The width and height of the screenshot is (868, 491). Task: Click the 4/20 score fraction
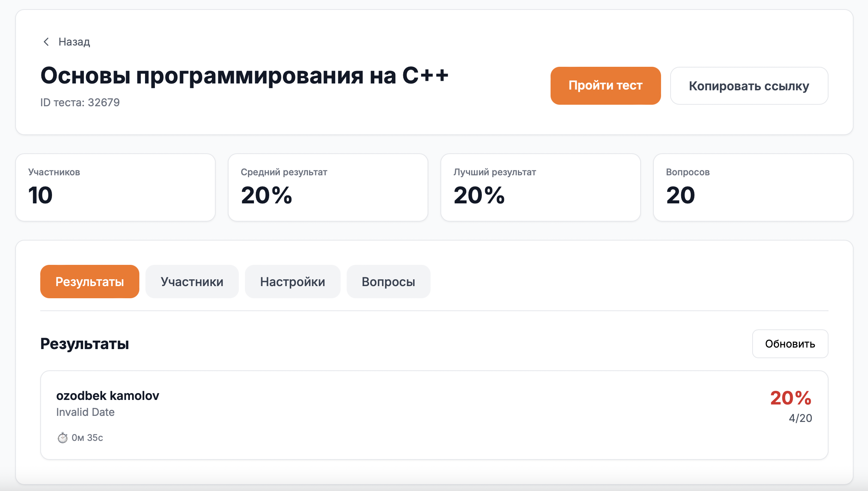[800, 419]
